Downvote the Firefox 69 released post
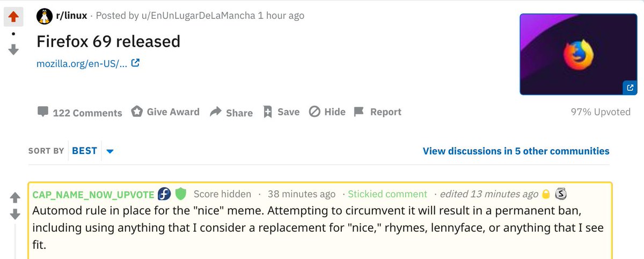Screen dimensions: 644x259 pyautogui.click(x=13, y=49)
